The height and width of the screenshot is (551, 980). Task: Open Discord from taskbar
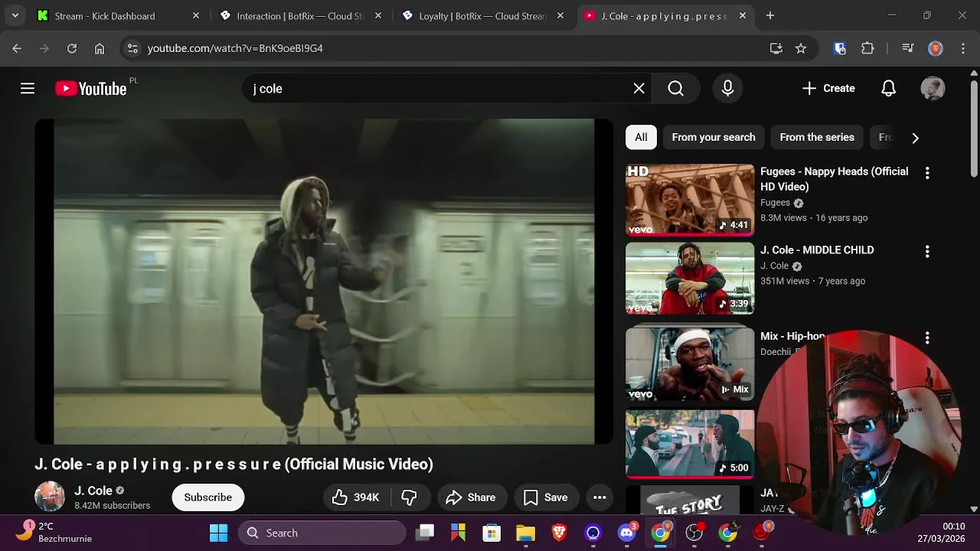pos(627,533)
